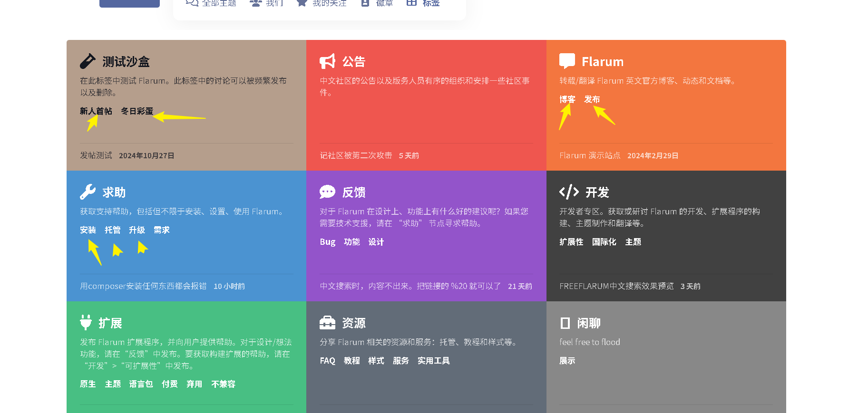The height and width of the screenshot is (413, 868).
Task: Open latest post 记社区被第二次攻击
Action: pyautogui.click(x=356, y=155)
